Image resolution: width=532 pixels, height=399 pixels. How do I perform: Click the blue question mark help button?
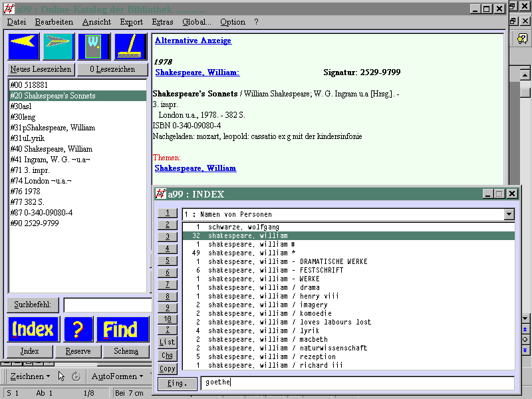(78, 329)
